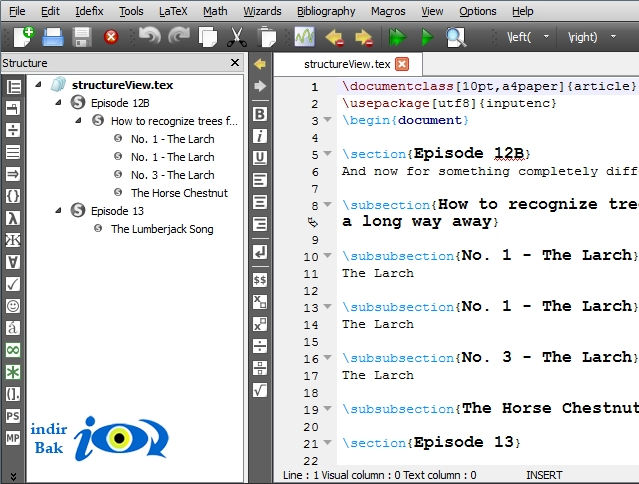Insert square root with the radical icon
Viewport: 639px width, 484px height.
point(260,390)
